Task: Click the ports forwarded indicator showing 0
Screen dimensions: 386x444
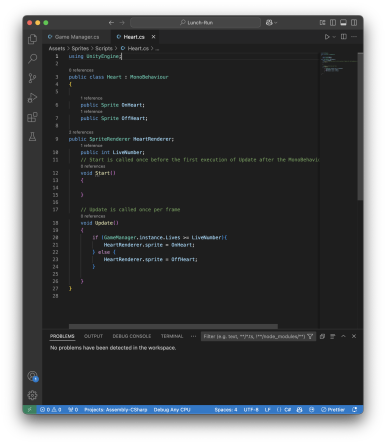Action: pyautogui.click(x=73, y=410)
